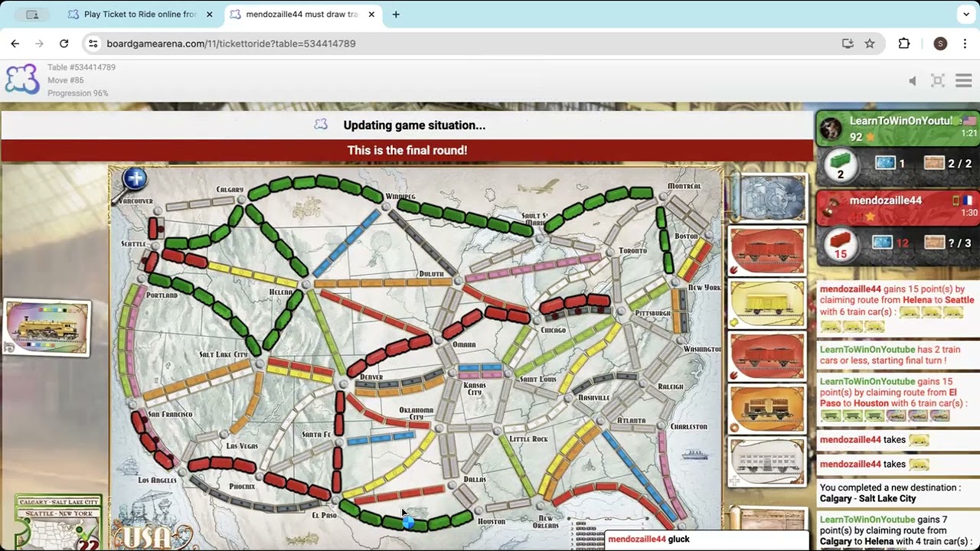This screenshot has height=551, width=980.
Task: Click the blue Santa Fe to Oklahoma City route
Action: click(x=381, y=439)
